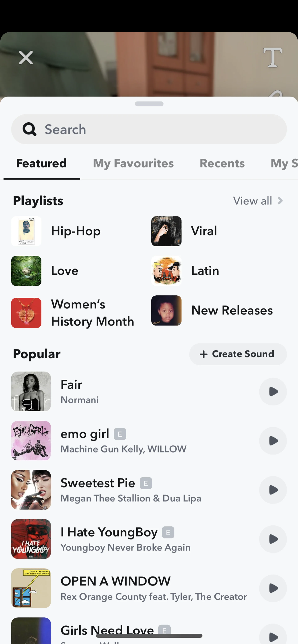Open the New Releases playlist

tap(231, 310)
